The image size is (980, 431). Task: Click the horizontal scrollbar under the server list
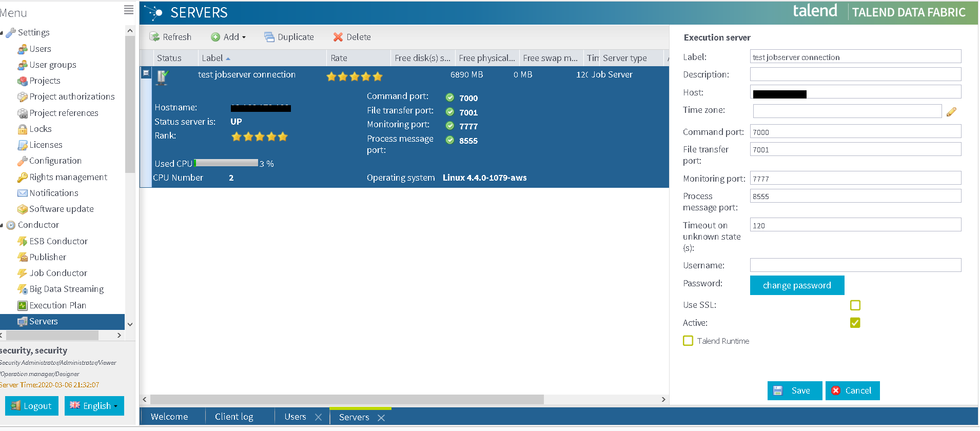tap(347, 399)
